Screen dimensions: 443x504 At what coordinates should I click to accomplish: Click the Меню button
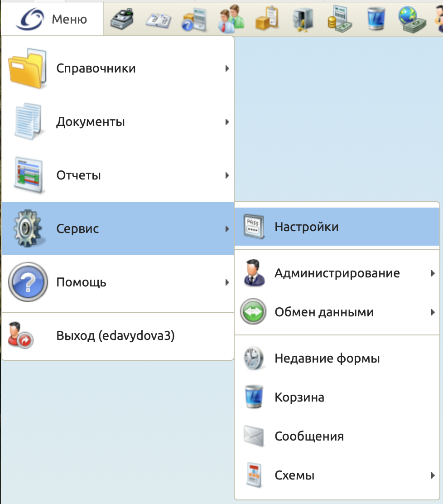[53, 19]
